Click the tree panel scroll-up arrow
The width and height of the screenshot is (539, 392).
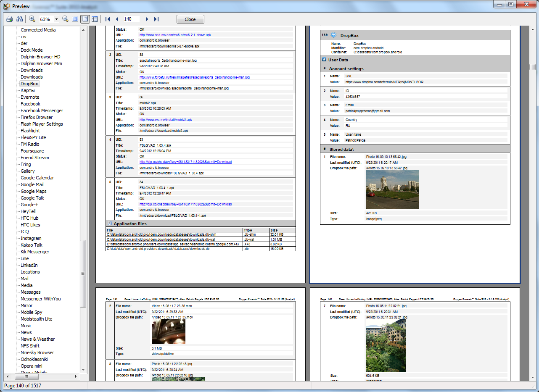coord(83,30)
